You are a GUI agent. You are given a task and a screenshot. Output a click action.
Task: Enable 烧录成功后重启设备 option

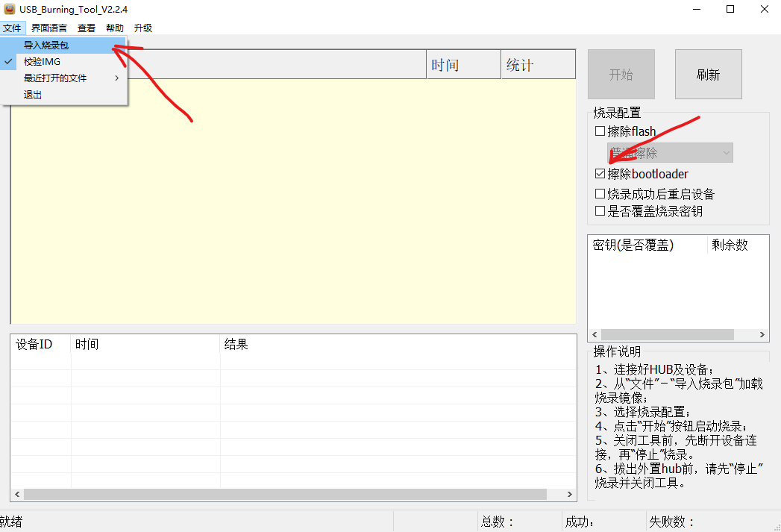600,193
